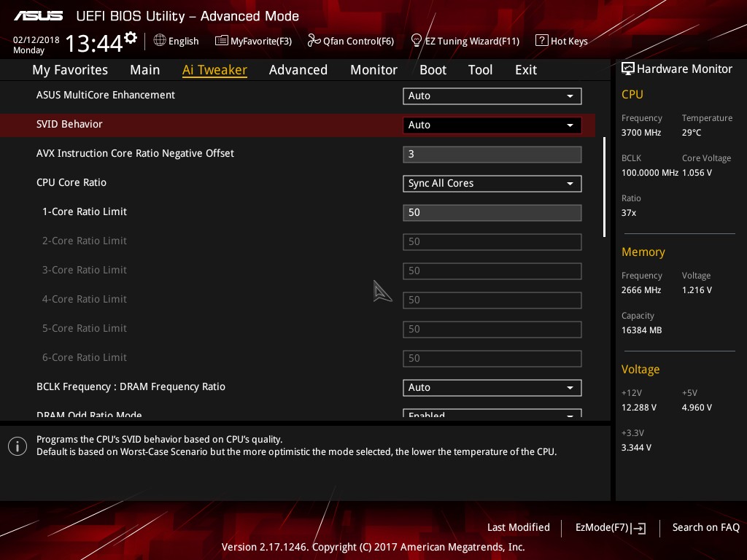Click the Memory voltage value 1.216 V
The height and width of the screenshot is (560, 747).
(x=697, y=290)
